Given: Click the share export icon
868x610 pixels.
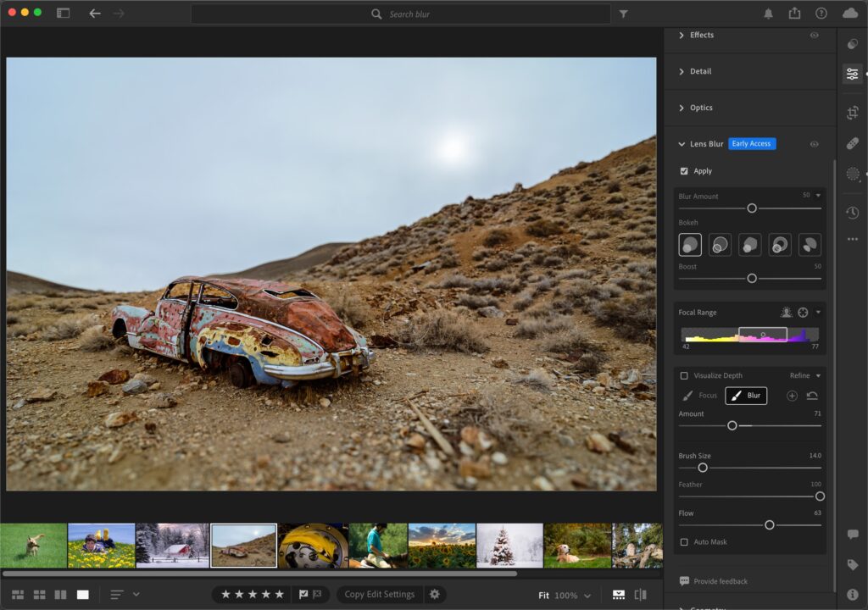Looking at the screenshot, I should [794, 14].
